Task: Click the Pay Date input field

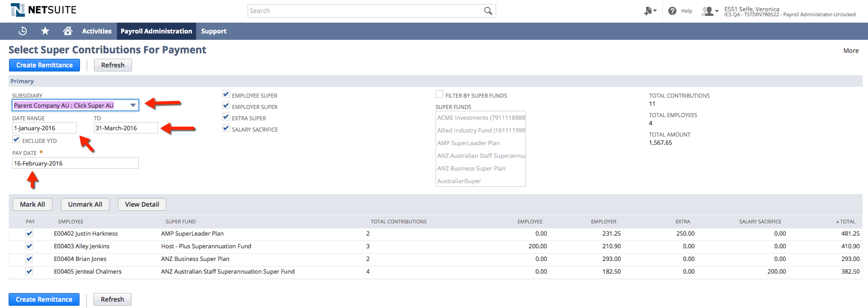Action: tap(75, 163)
